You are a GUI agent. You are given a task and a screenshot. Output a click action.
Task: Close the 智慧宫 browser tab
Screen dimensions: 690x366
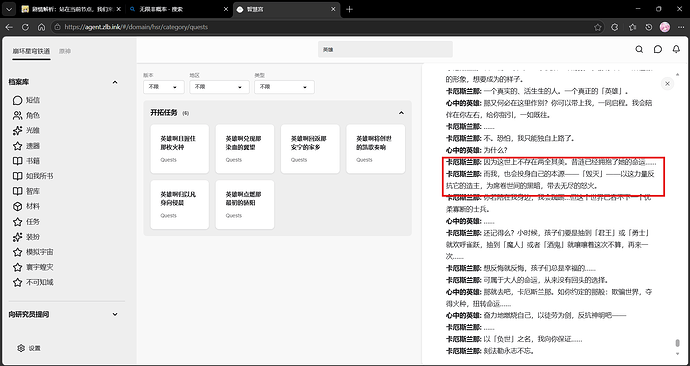coord(333,9)
